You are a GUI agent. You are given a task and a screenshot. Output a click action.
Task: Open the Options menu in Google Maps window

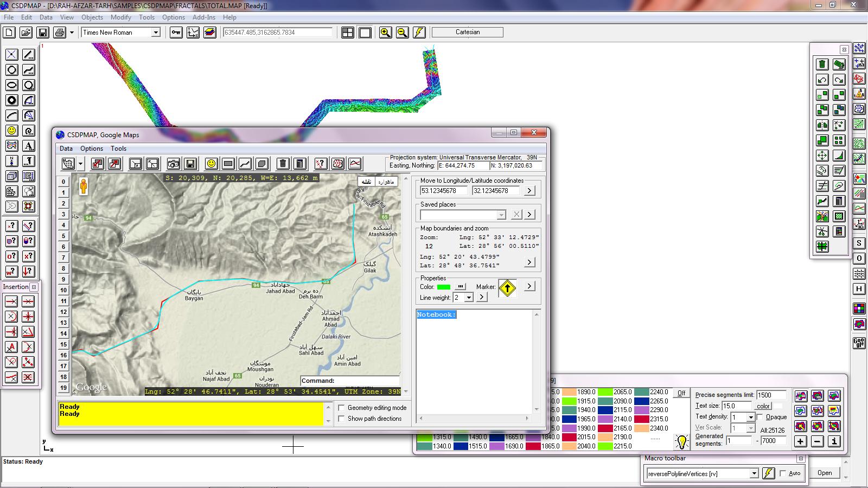[92, 149]
